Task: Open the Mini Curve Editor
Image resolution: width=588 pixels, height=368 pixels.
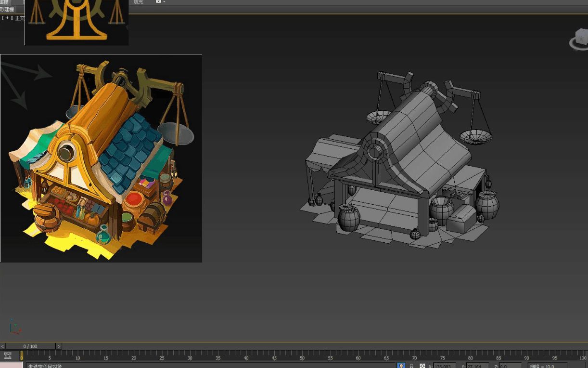Action: tap(7, 356)
